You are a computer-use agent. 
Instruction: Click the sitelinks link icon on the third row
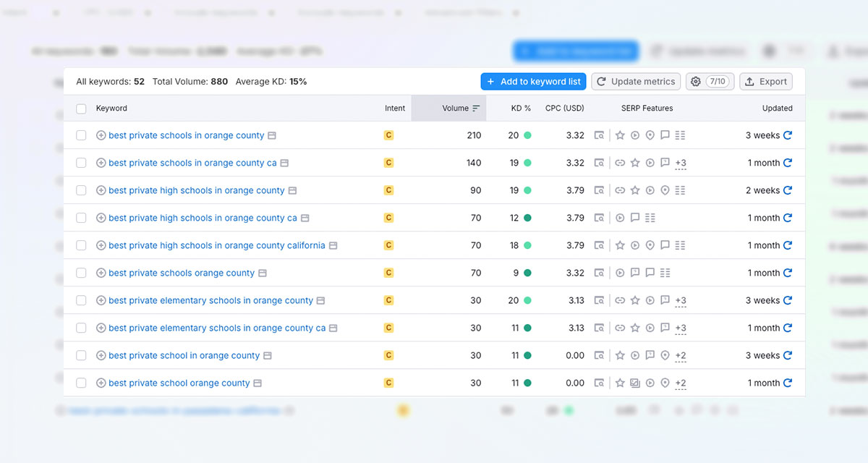tap(620, 190)
